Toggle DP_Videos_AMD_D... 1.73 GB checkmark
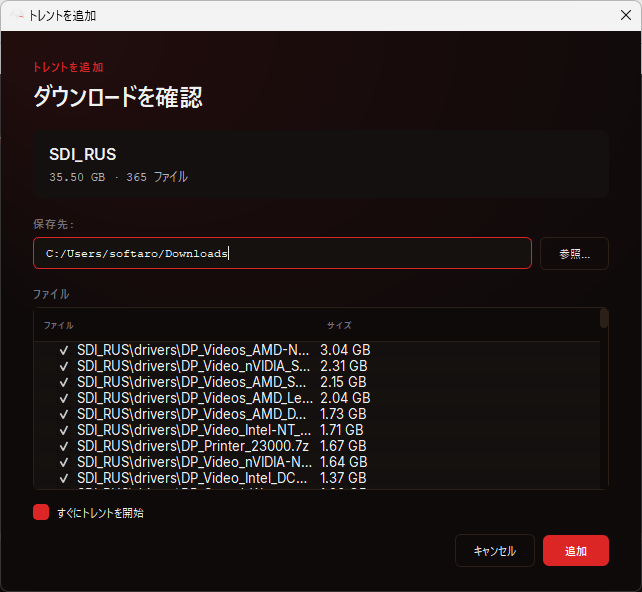This screenshot has width=642, height=592. pos(64,414)
